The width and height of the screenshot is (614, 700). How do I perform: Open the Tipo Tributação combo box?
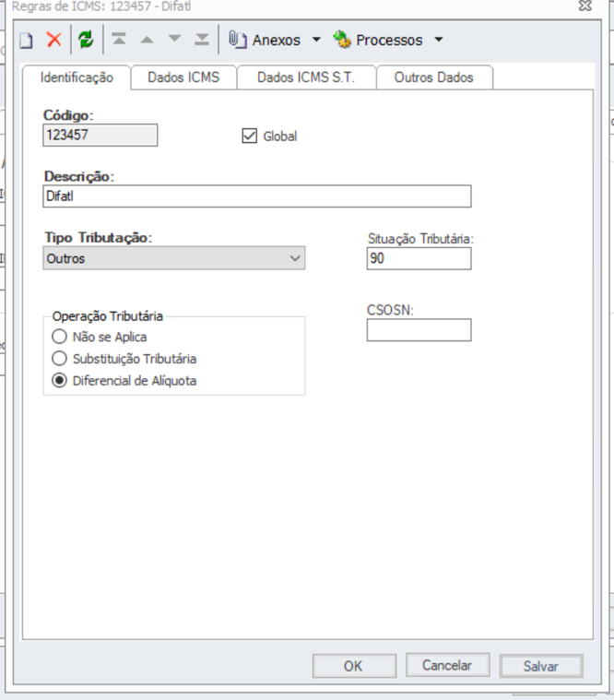[174, 258]
